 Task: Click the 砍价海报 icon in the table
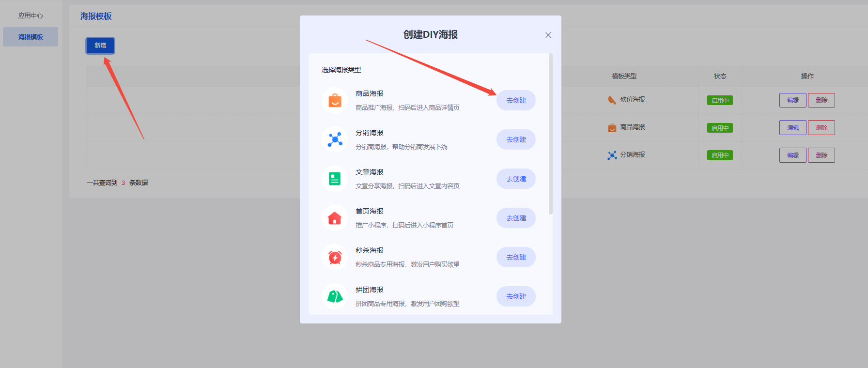pyautogui.click(x=612, y=100)
